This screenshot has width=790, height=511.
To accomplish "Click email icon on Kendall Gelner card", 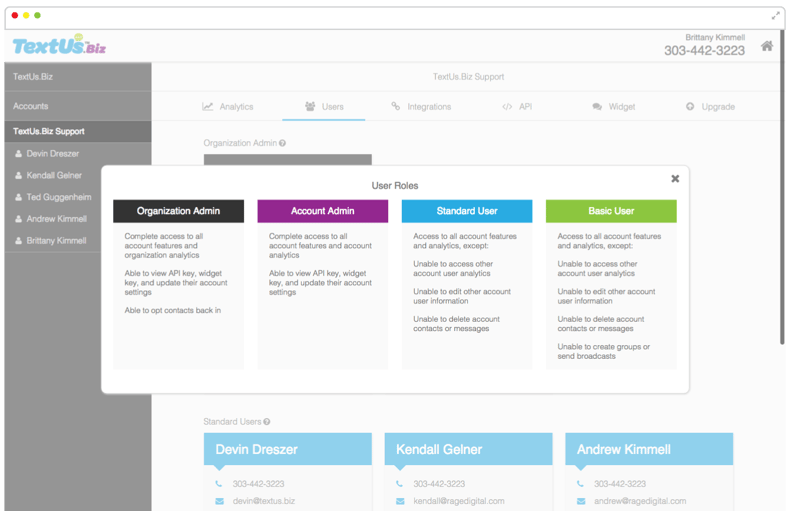I will [400, 501].
